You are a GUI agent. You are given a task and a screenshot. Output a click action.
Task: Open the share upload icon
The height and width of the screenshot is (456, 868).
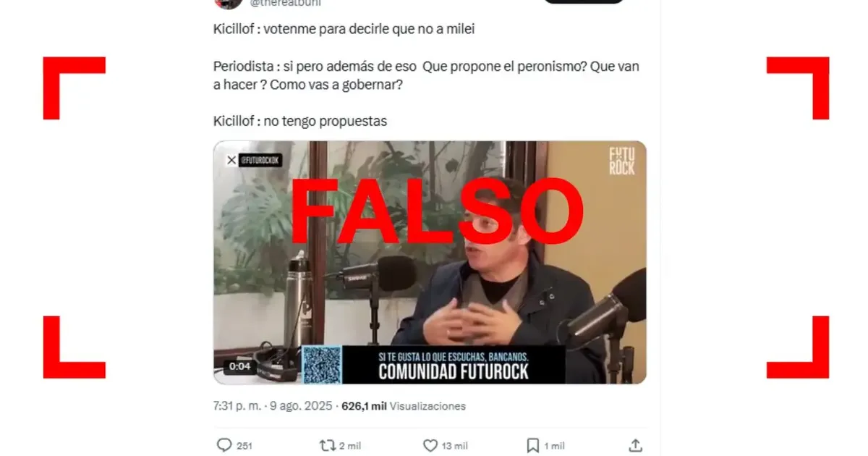[635, 445]
